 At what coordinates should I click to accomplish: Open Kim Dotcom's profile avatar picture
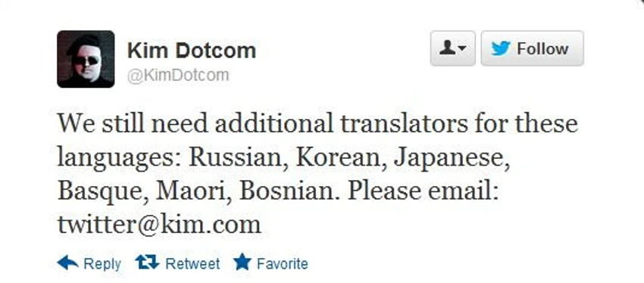pos(86,59)
